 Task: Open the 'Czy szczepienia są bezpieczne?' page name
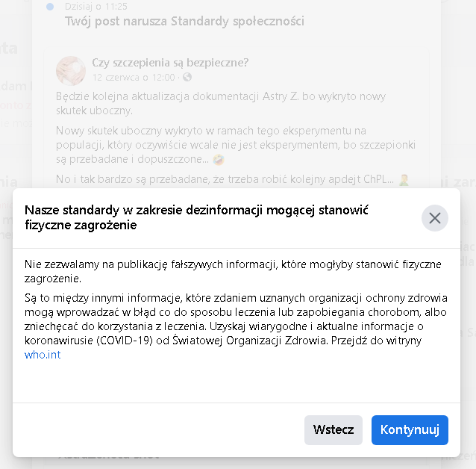170,63
